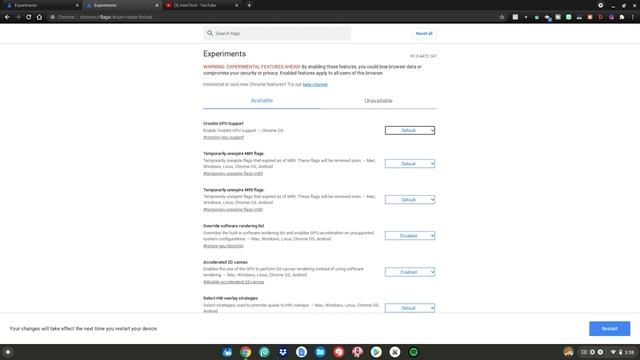
Task: Open Google Docs from the shelf
Action: click(302, 352)
